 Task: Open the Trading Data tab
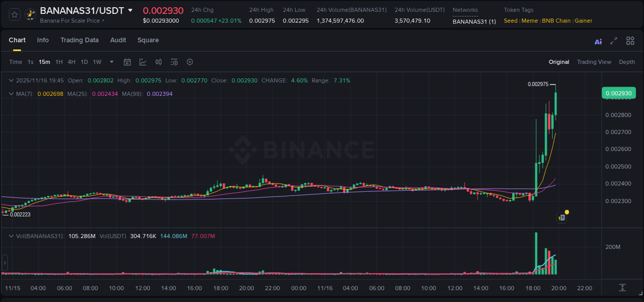coord(79,40)
